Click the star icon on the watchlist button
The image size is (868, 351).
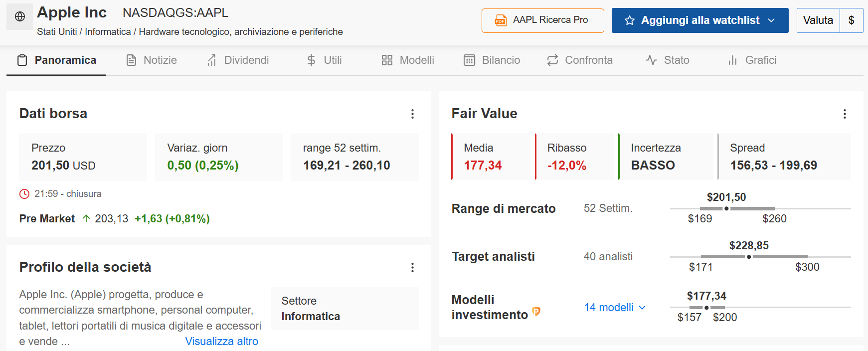[x=630, y=20]
